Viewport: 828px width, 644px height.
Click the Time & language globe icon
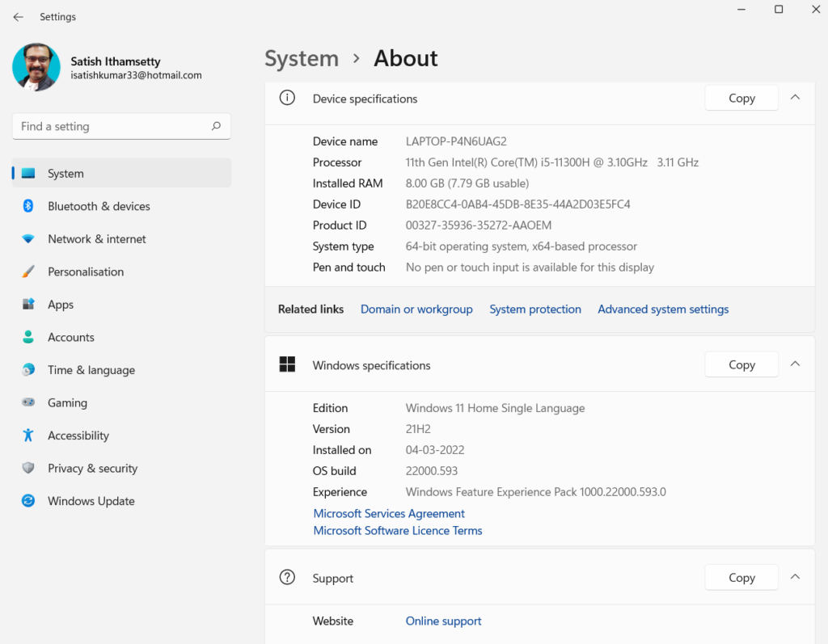click(x=28, y=369)
